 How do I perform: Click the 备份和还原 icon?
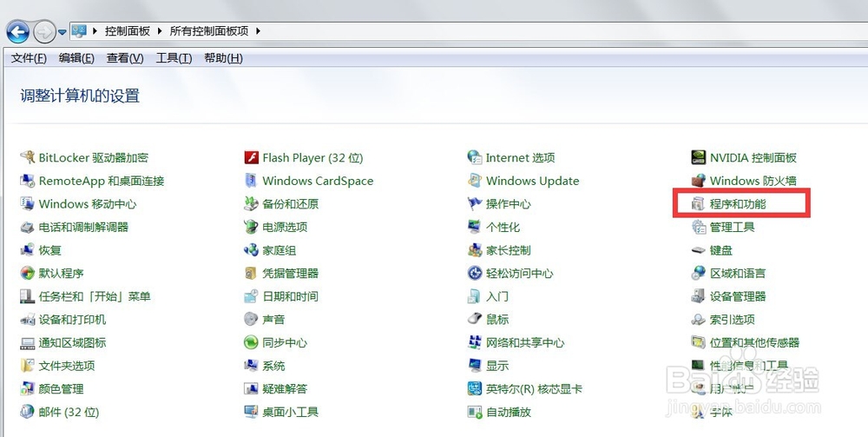[252, 204]
